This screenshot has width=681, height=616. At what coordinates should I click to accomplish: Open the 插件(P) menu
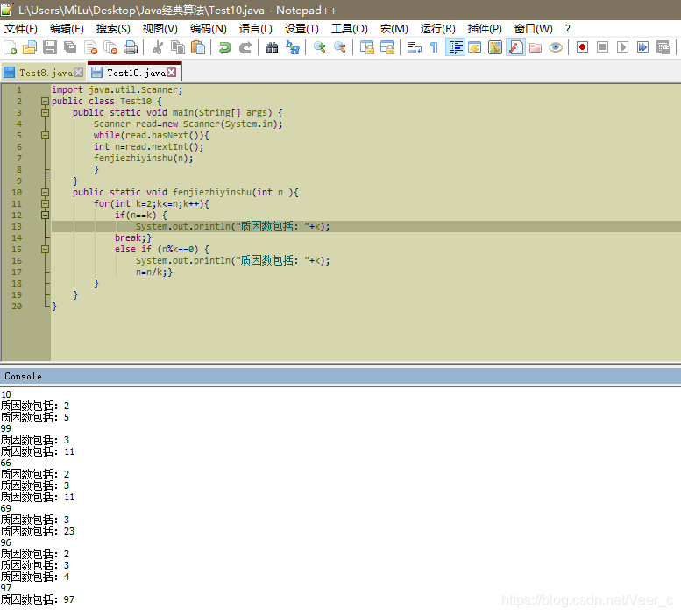tap(485, 29)
